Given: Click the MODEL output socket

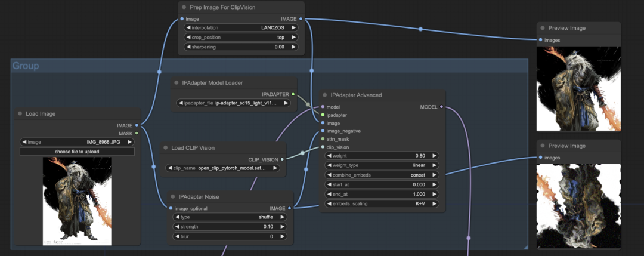Looking at the screenshot, I should point(441,107).
